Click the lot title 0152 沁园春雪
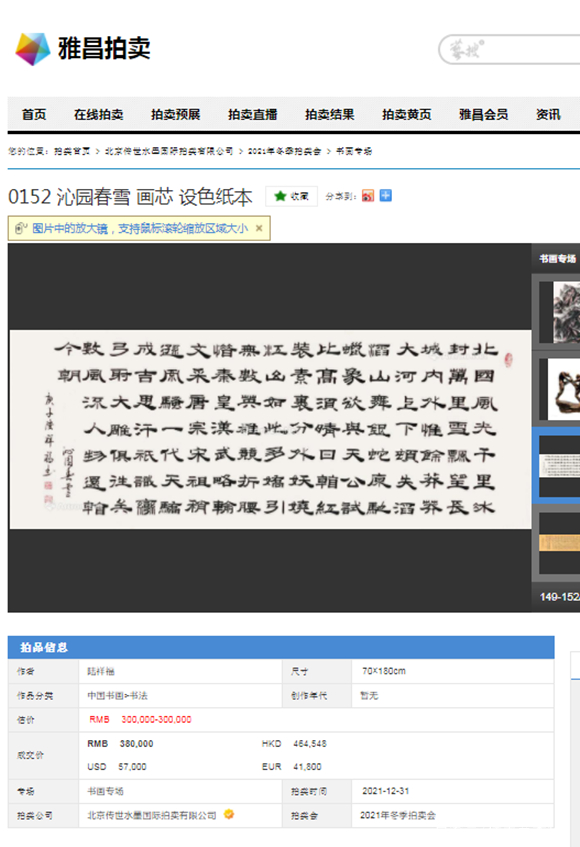Viewport: 580px width, 847px height. coord(130,197)
